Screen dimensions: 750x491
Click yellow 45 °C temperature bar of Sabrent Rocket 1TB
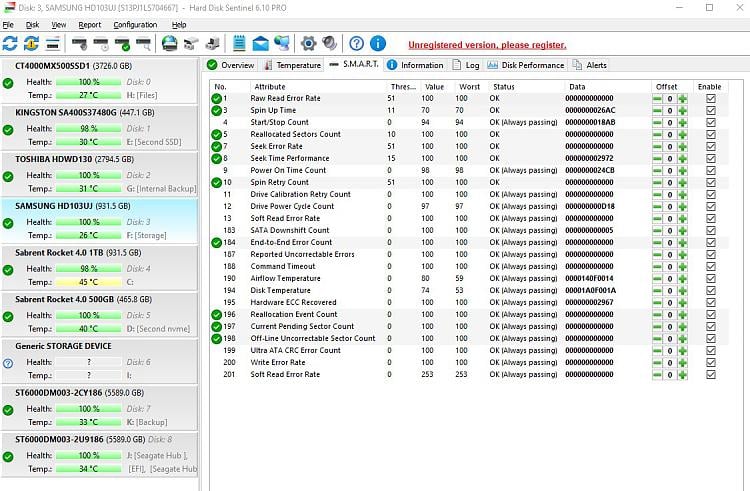(x=88, y=282)
